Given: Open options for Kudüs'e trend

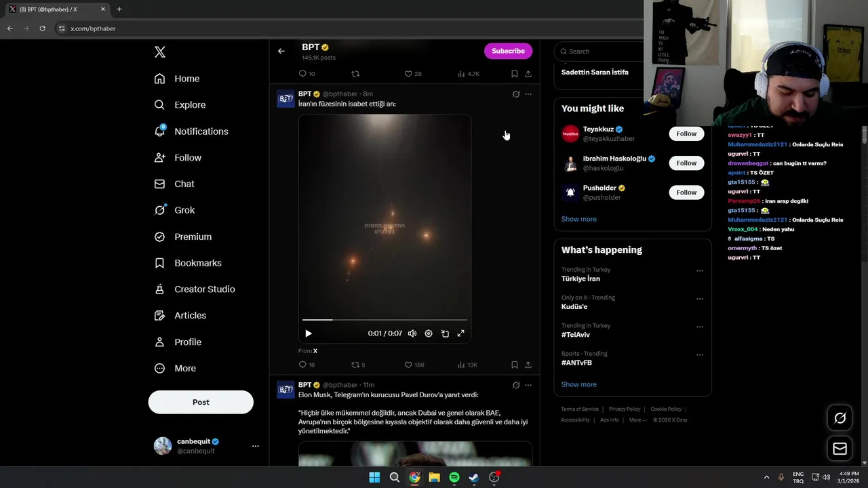Looking at the screenshot, I should pos(700,299).
